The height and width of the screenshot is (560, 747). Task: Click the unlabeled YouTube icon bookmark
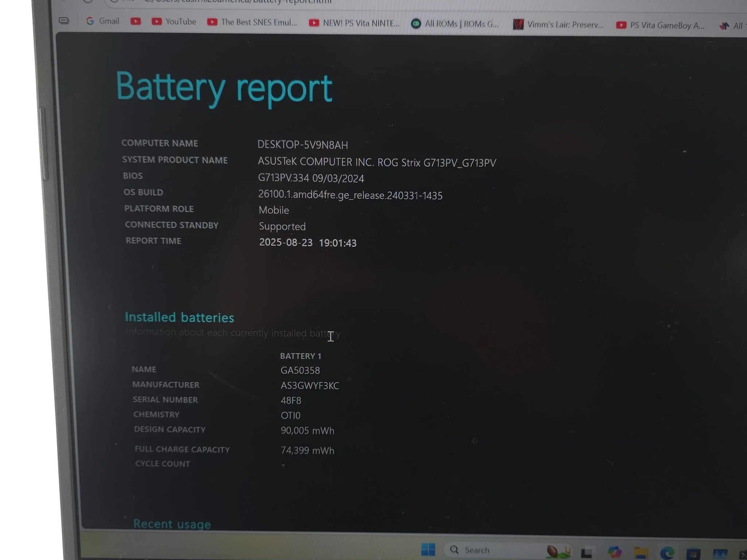click(x=136, y=22)
